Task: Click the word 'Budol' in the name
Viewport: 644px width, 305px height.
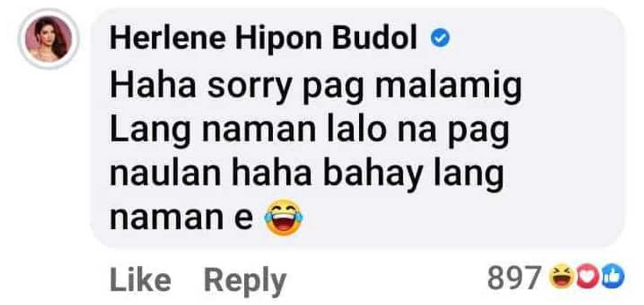Action: point(374,38)
